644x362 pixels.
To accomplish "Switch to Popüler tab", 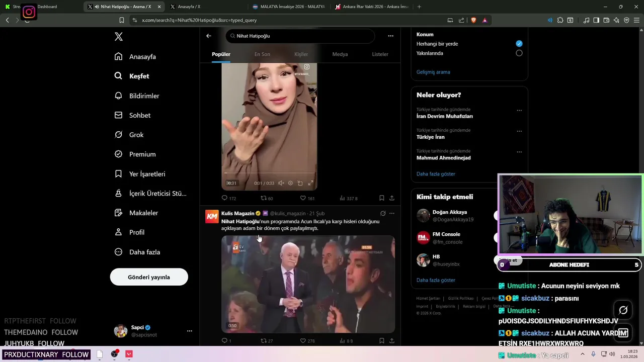I will [x=221, y=54].
